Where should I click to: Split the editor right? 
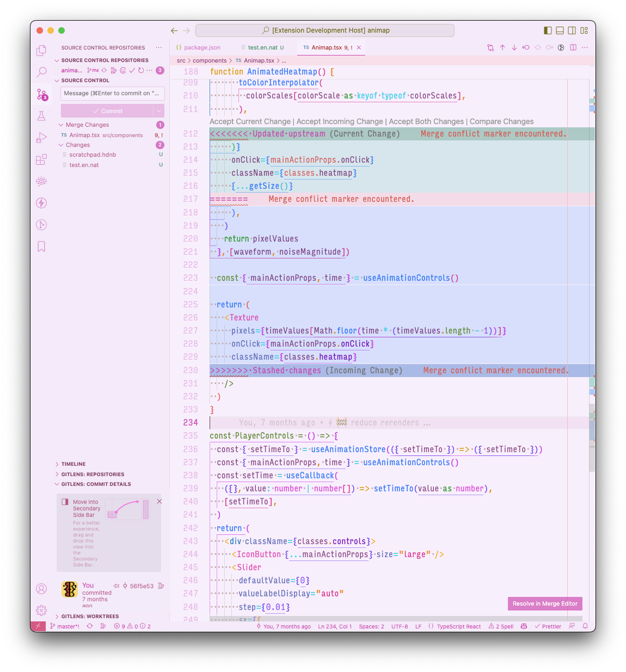[x=573, y=47]
